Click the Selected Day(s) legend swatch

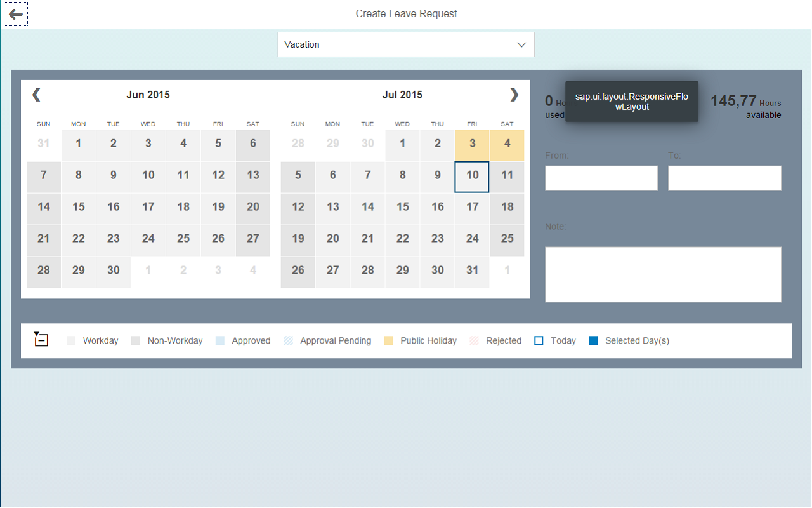(593, 341)
